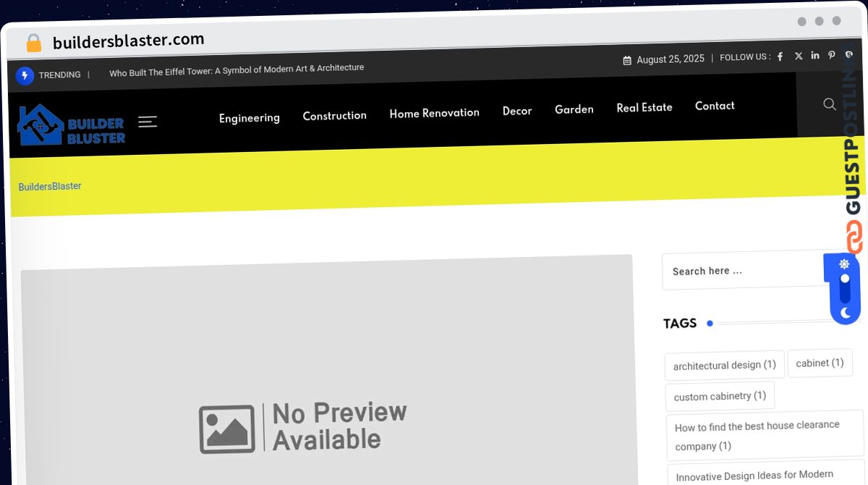868x485 pixels.
Task: Click the 'architectural design (1)' tag
Action: 724,366
